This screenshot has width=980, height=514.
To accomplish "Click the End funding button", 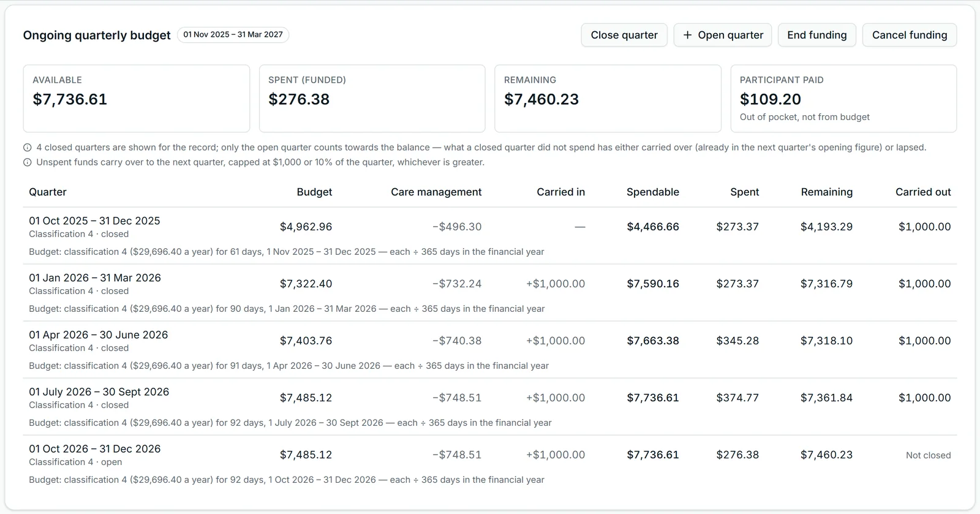I will coord(817,35).
